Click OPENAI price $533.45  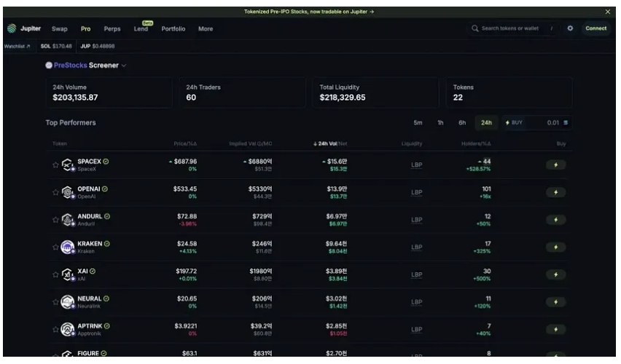click(x=185, y=189)
